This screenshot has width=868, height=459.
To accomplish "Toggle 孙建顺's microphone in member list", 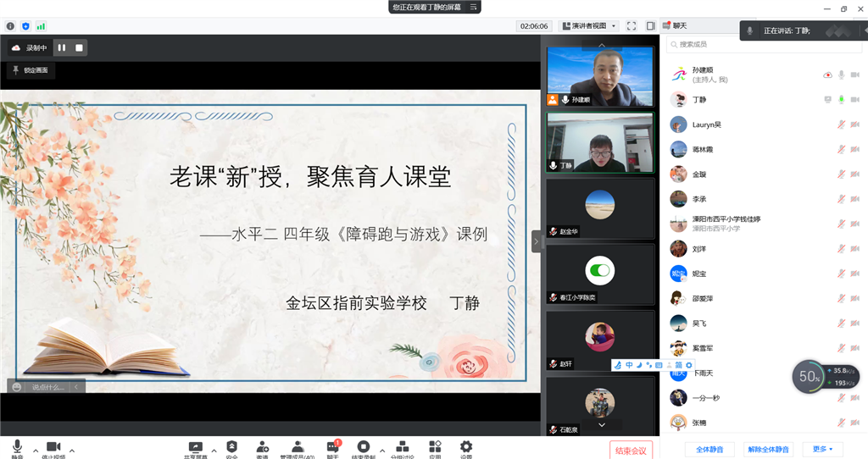I will coord(842,75).
